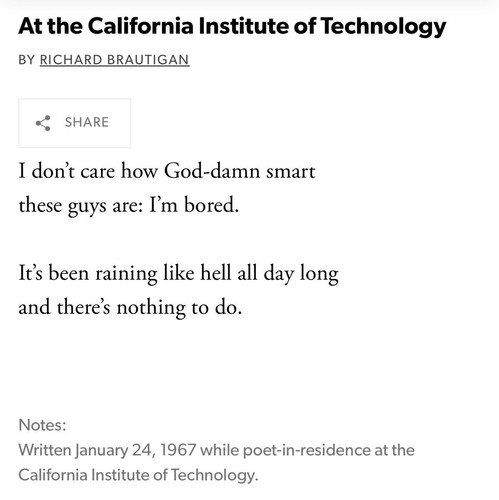Click the word 'California' in the title
The image size is (499, 500).
coord(141,26)
